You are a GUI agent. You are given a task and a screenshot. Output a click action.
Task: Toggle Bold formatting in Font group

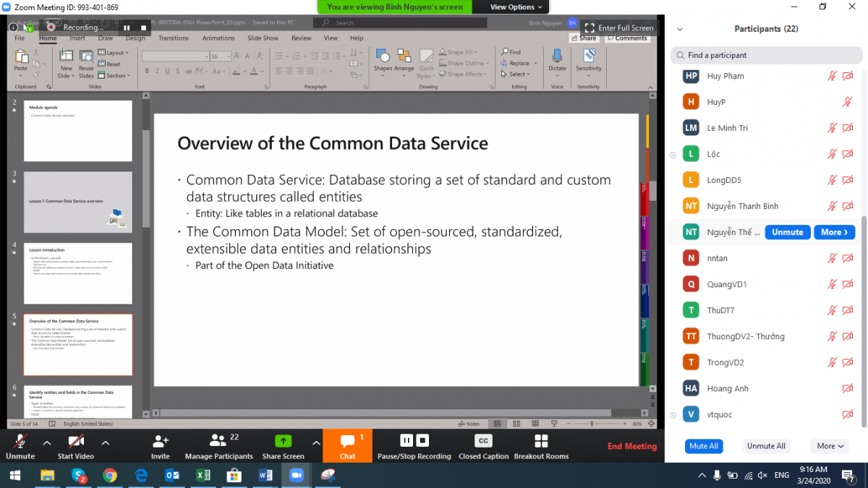point(147,71)
